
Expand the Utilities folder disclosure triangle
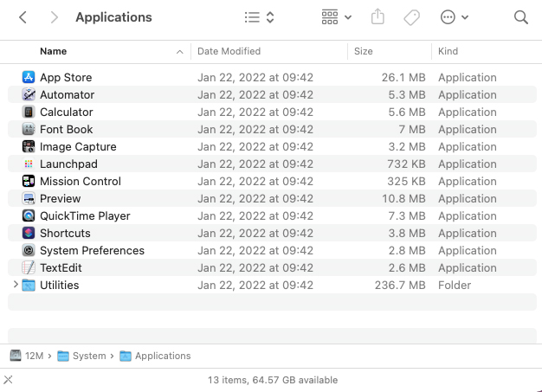[15, 285]
